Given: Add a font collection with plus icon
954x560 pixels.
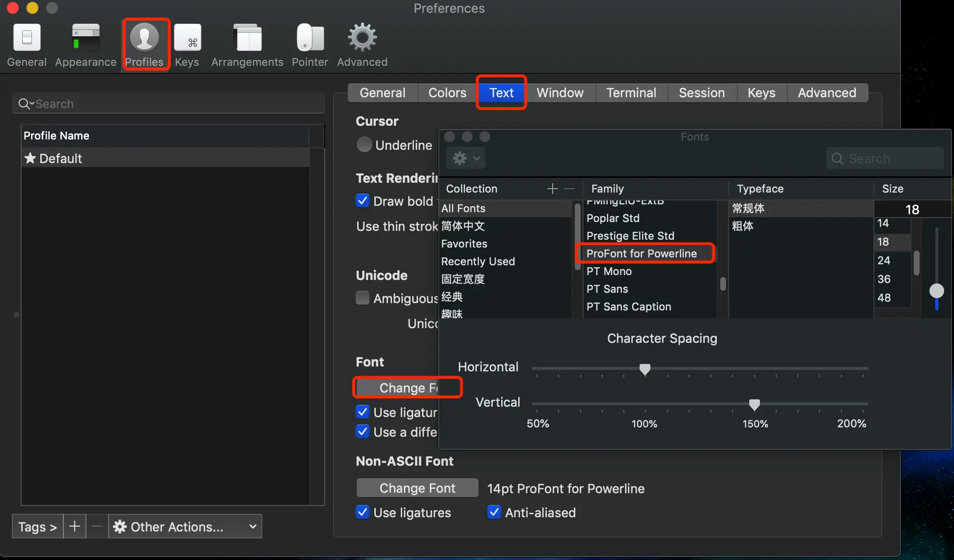Looking at the screenshot, I should [x=552, y=189].
